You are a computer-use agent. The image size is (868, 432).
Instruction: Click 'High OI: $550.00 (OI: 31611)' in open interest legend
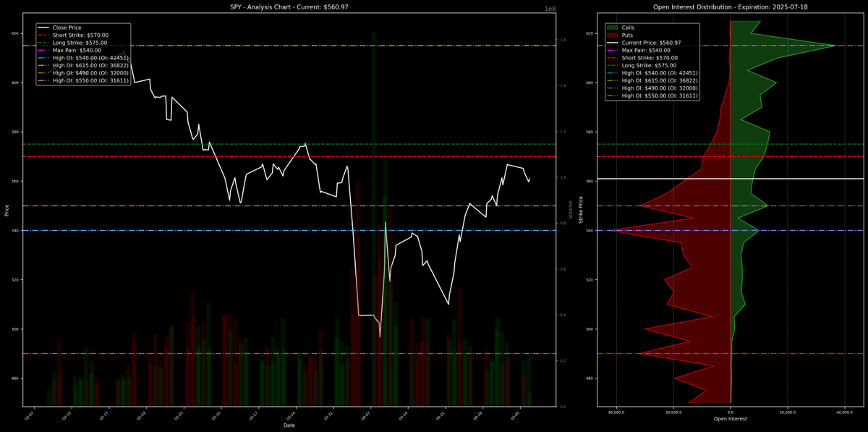point(659,96)
